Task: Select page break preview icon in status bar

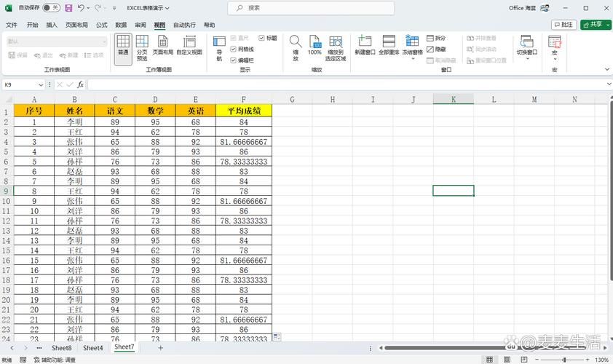Action: pyautogui.click(x=524, y=360)
